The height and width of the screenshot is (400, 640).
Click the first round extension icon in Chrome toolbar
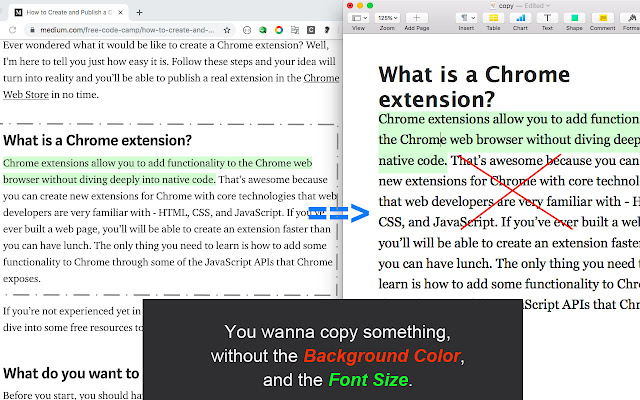tap(247, 30)
